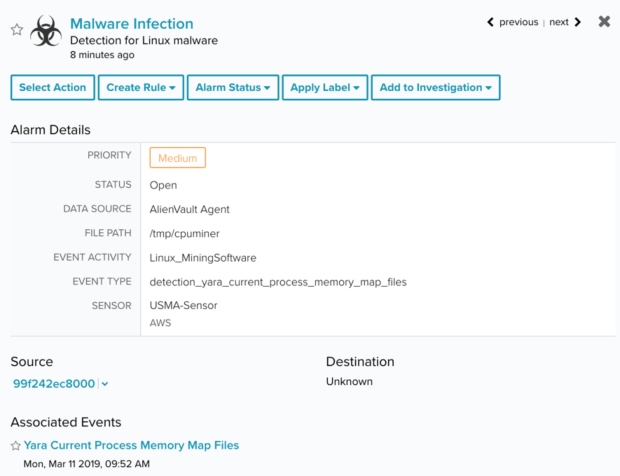Select the detection_yara_current_process_memory_map_files event type
The height and width of the screenshot is (476, 620).
278,282
